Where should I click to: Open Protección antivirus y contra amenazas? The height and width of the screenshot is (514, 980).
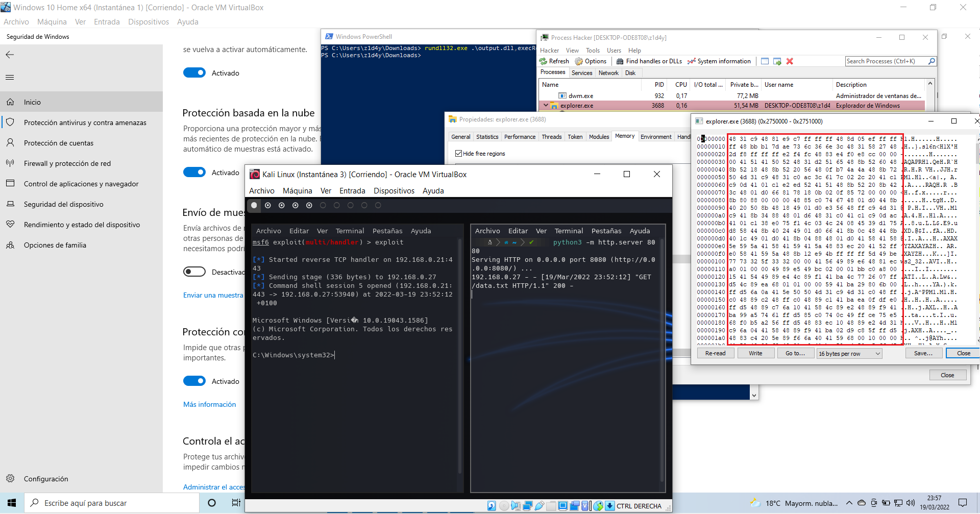point(82,123)
